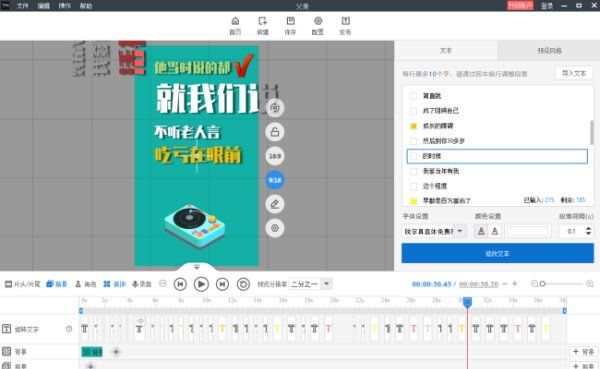Click the help icon on the text track
The height and width of the screenshot is (369, 600).
[69, 329]
